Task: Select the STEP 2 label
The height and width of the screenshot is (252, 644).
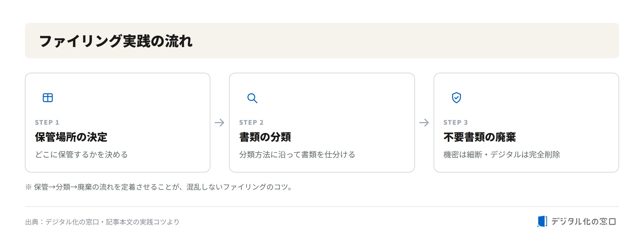Action: pyautogui.click(x=251, y=122)
